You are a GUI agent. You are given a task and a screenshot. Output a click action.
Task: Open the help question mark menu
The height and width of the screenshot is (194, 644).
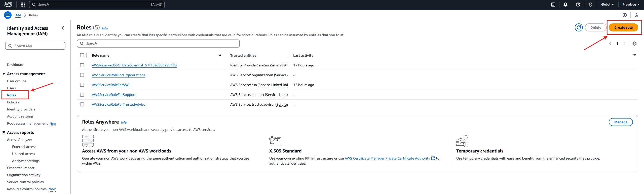click(578, 5)
